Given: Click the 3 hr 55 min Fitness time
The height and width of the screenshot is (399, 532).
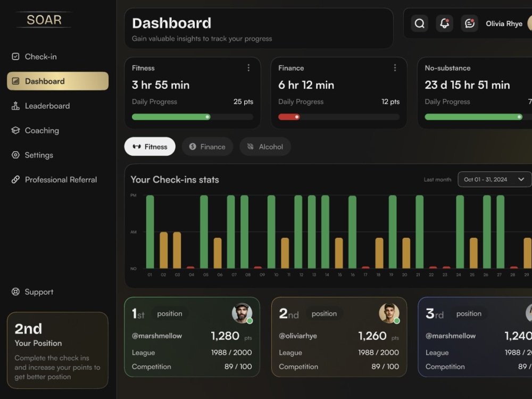Looking at the screenshot, I should [x=161, y=85].
